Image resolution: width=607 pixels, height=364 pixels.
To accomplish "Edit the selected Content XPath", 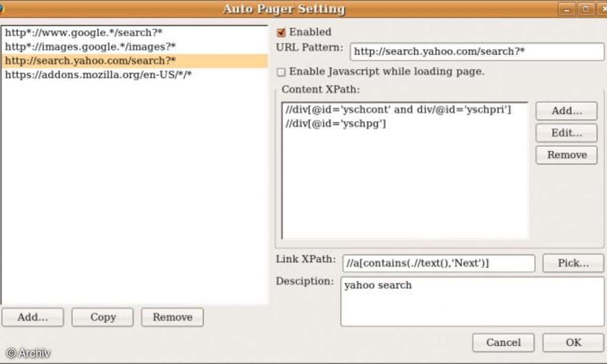I will coord(567,133).
